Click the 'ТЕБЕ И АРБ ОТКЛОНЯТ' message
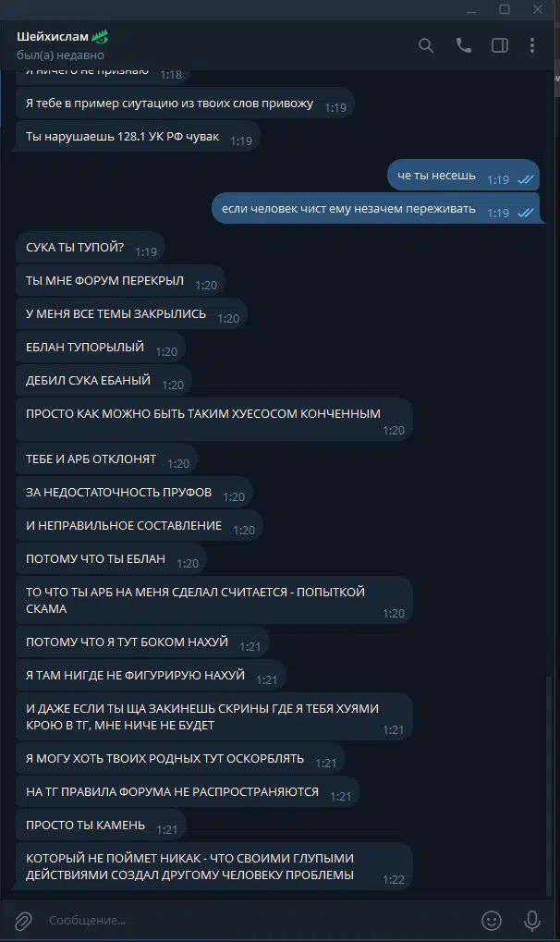Viewport: 560px width, 942px height. tap(106, 459)
